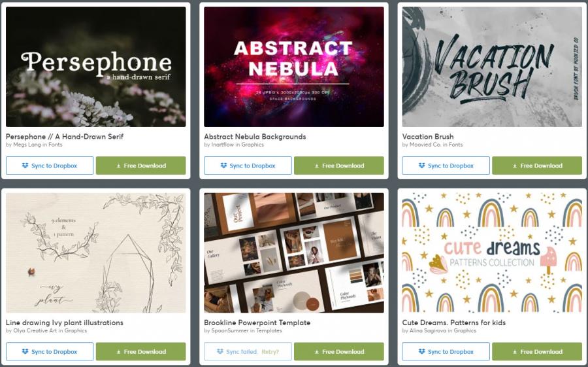Open the Brookline Powerpoint Template title link
The width and height of the screenshot is (588, 367).
pyautogui.click(x=257, y=323)
